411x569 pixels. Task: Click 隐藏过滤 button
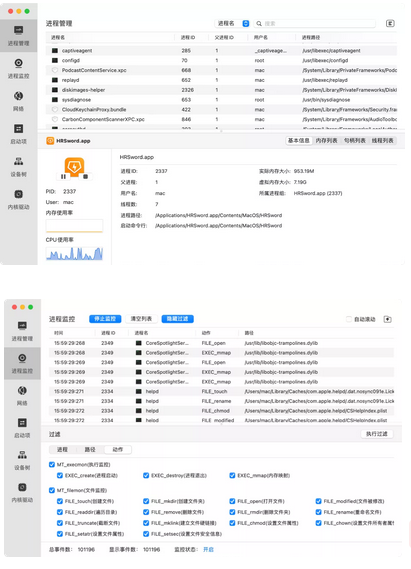pos(177,319)
